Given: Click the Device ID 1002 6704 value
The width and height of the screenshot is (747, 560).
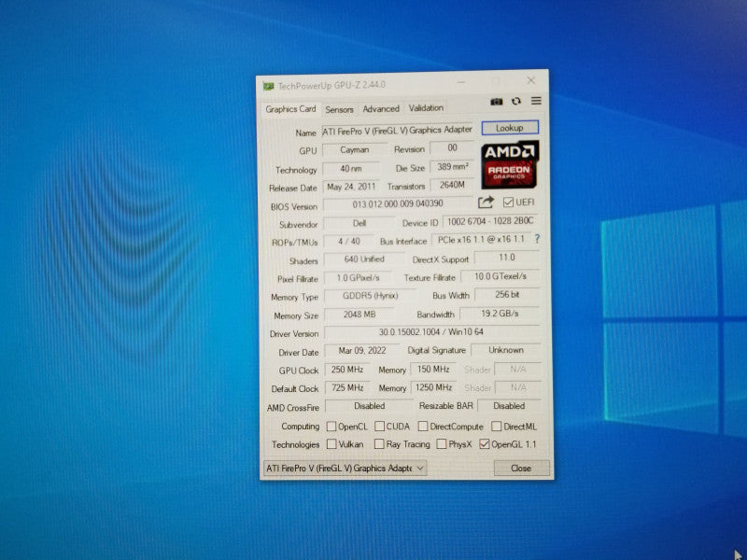Looking at the screenshot, I should (491, 221).
